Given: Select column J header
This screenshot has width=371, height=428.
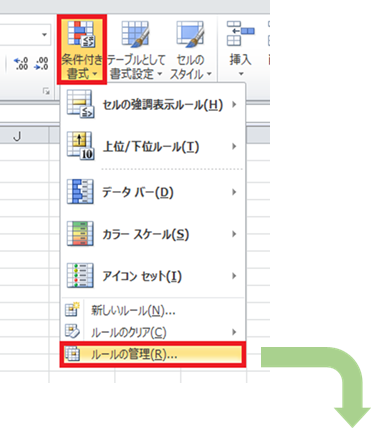Looking at the screenshot, I should (x=18, y=136).
